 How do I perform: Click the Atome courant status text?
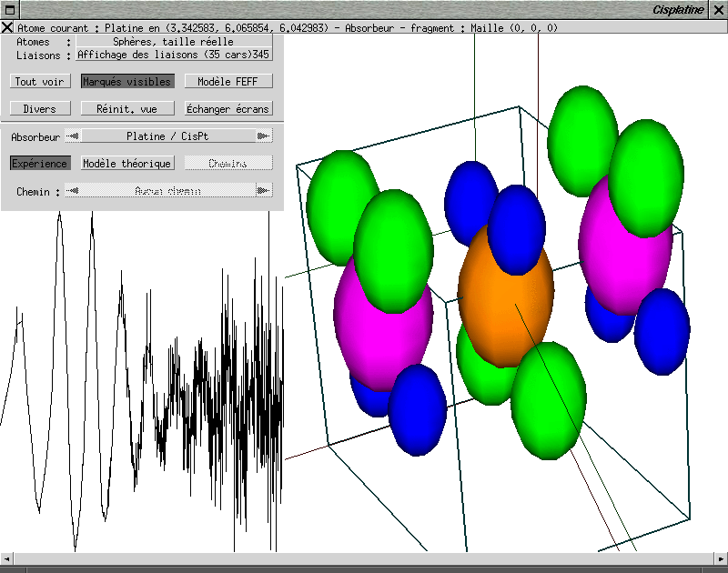click(288, 28)
